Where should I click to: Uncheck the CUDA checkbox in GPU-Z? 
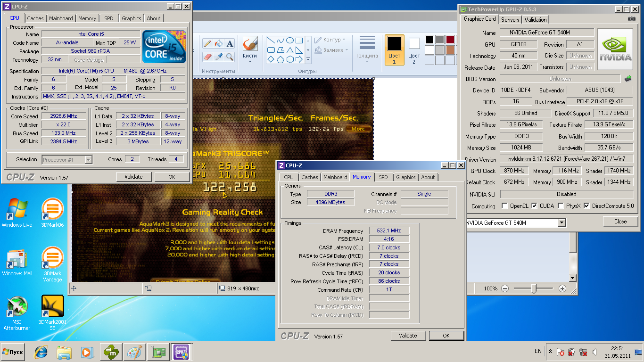pos(534,206)
